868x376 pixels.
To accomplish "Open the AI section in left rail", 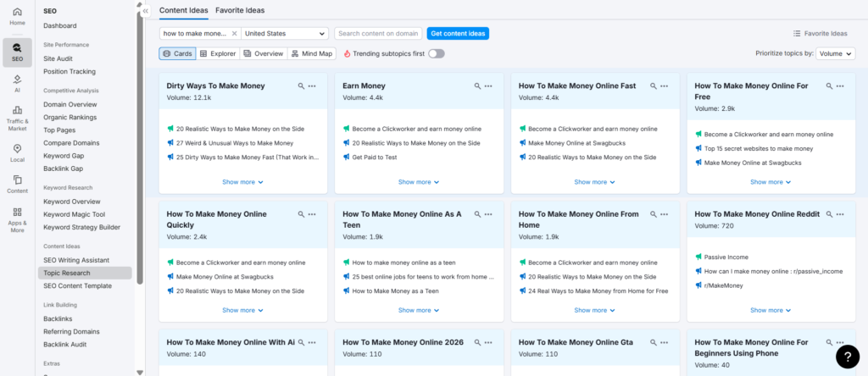I will click(x=17, y=84).
